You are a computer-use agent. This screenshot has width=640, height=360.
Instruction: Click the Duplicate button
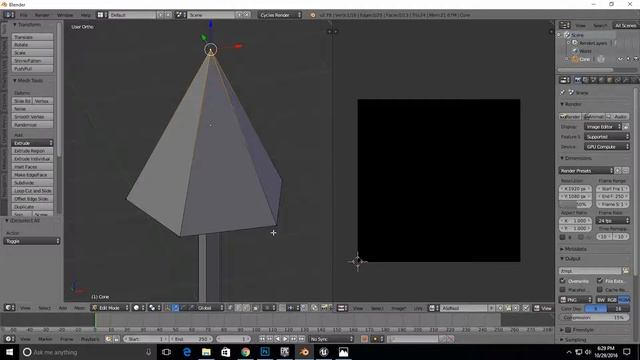coord(32,207)
